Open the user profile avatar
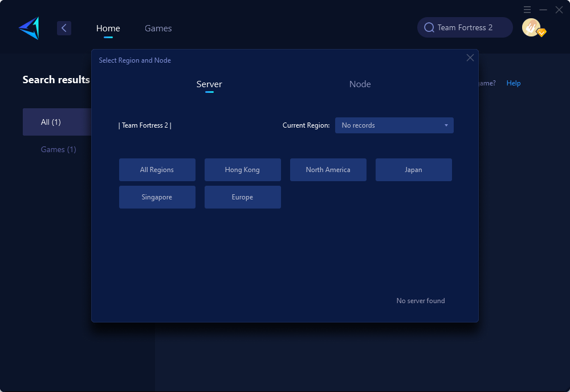Viewport: 570px width, 392px height. pos(531,27)
